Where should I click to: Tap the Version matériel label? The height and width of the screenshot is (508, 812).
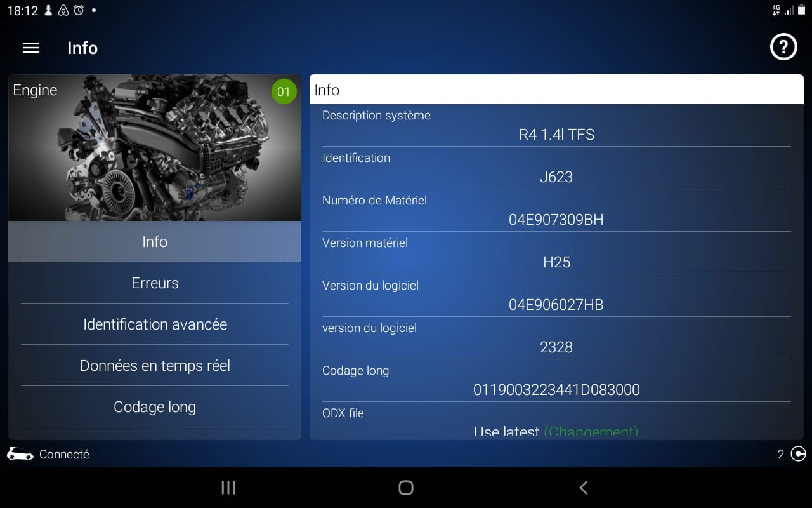coord(365,243)
